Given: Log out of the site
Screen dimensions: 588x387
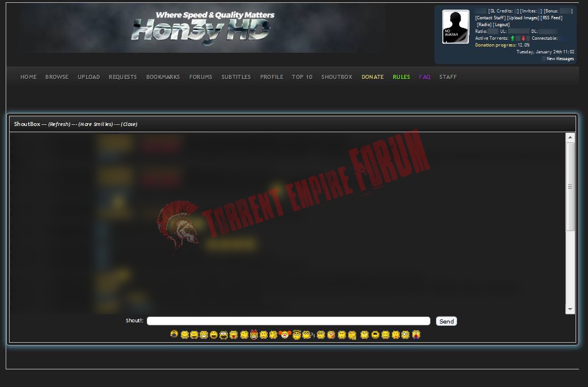Looking at the screenshot, I should point(501,24).
